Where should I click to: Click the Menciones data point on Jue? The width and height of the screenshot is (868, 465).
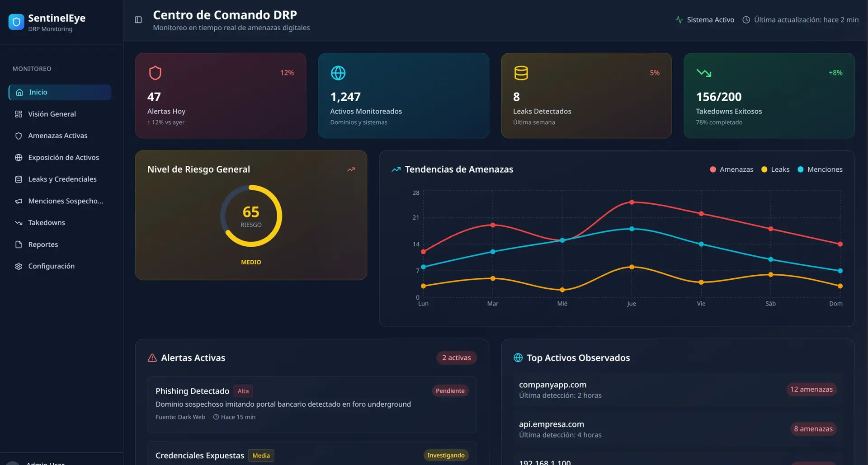[632, 229]
